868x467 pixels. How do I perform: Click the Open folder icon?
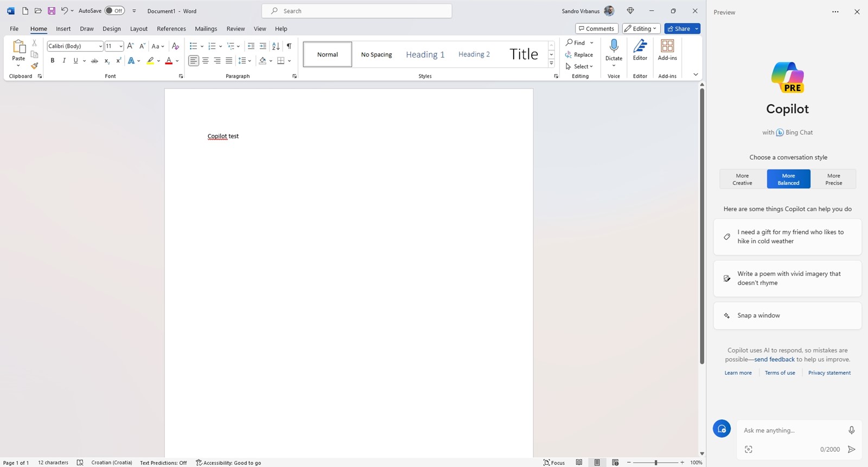point(38,11)
